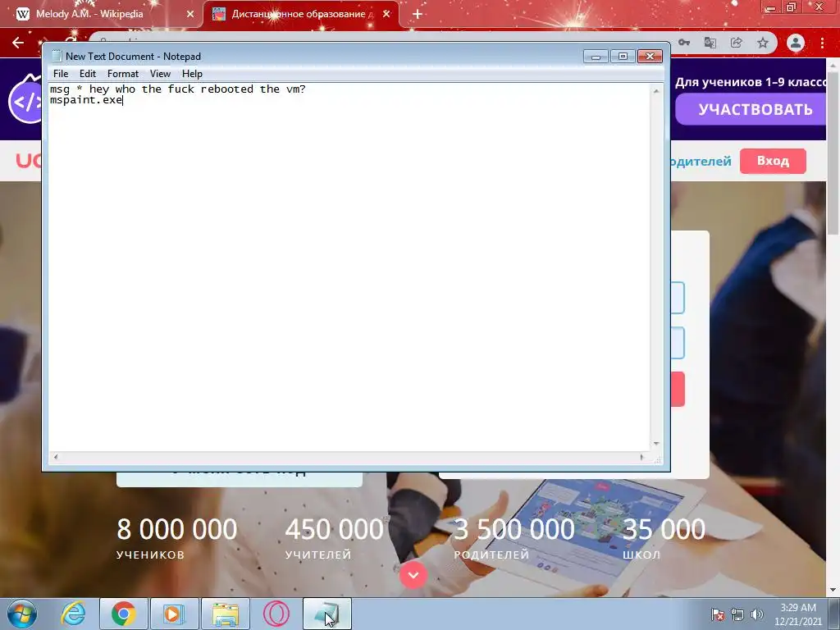The width and height of the screenshot is (840, 630).
Task: Open the Windows Start menu orb
Action: [x=22, y=614]
